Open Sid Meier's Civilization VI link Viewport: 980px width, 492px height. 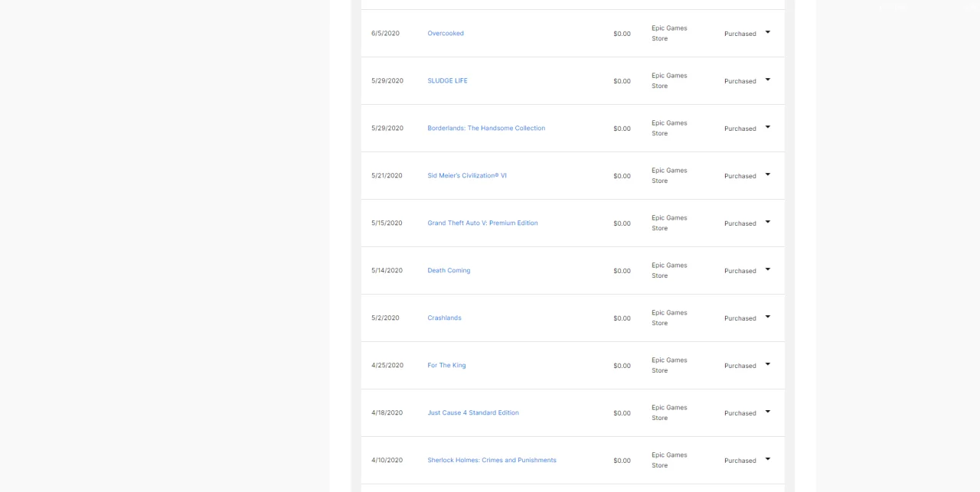coord(467,176)
